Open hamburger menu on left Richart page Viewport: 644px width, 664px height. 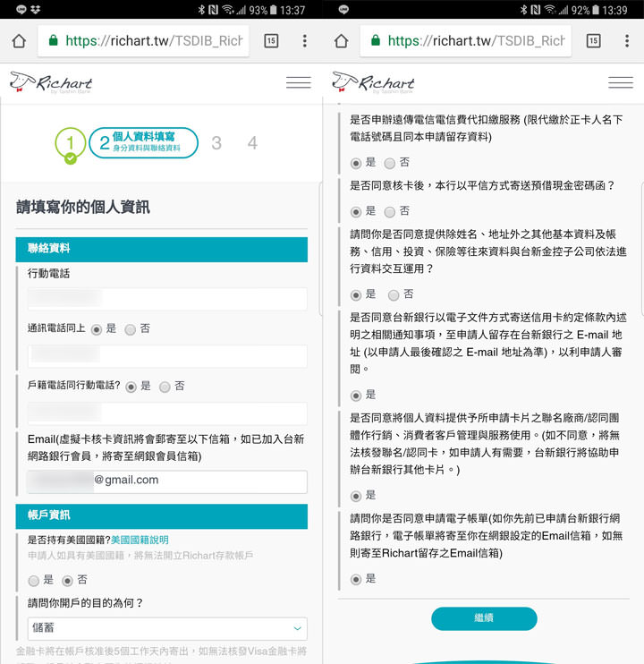point(299,82)
